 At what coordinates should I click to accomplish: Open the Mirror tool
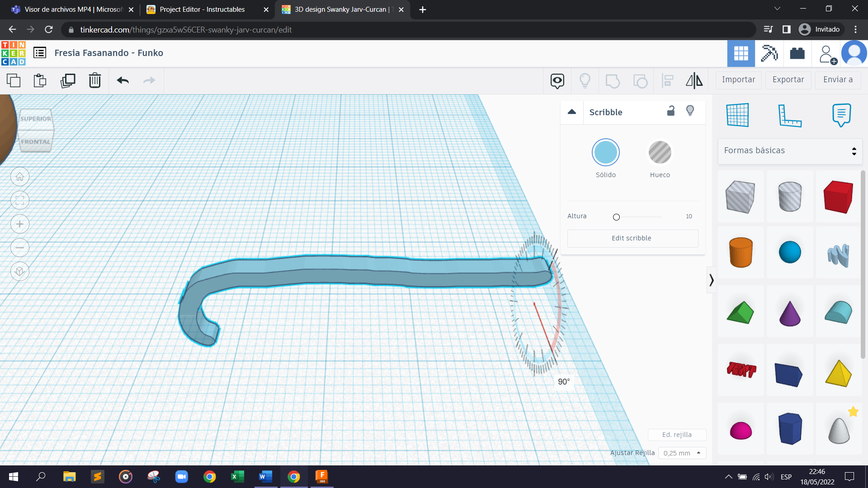[694, 80]
